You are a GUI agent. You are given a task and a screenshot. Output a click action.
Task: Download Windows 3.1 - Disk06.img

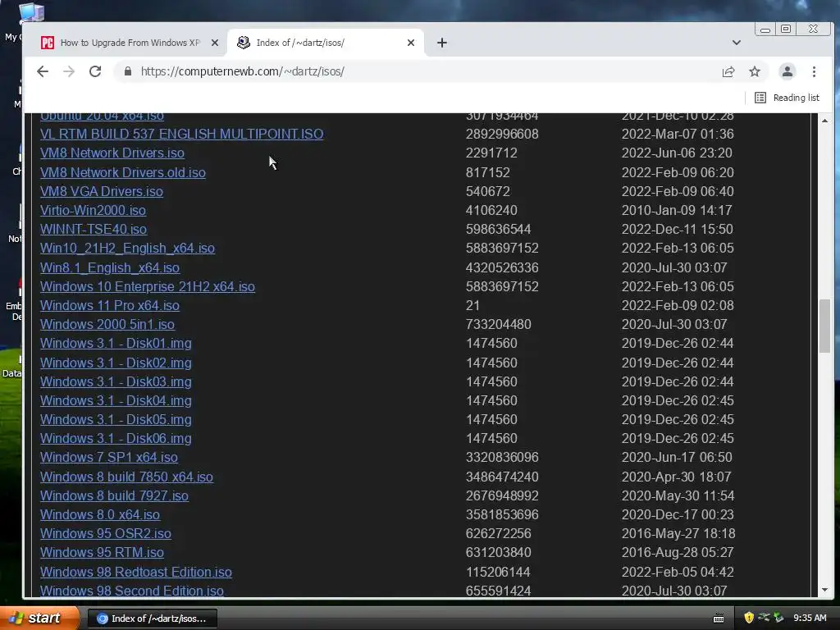(x=116, y=438)
